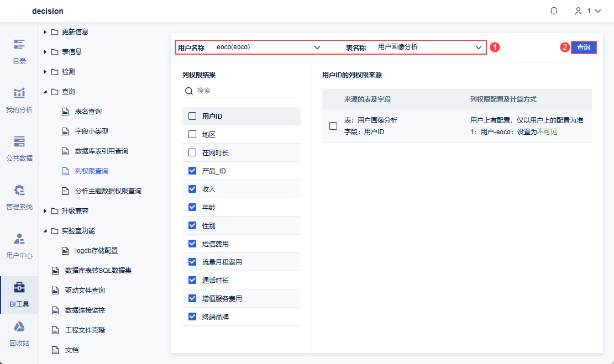Toggle checkbox for 表:用户画像分析 source row

point(333,126)
